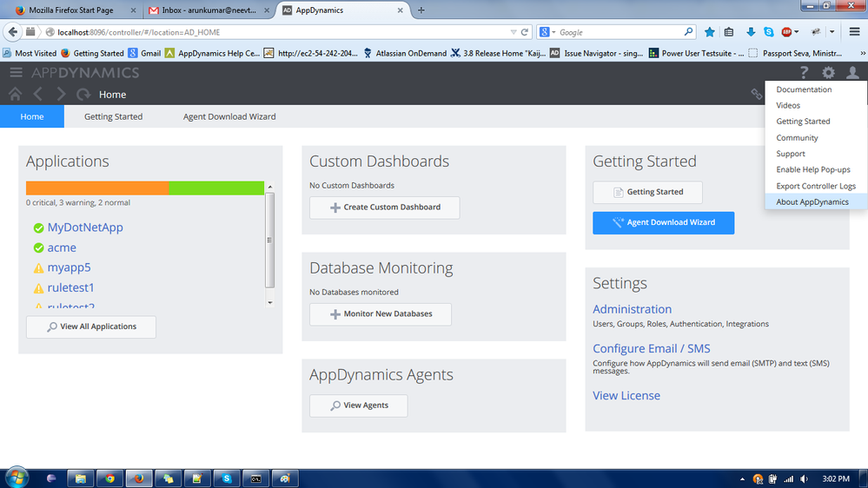Screen dimensions: 868x488
Task: Click the Create Custom Dashboard button
Action: pyautogui.click(x=384, y=208)
